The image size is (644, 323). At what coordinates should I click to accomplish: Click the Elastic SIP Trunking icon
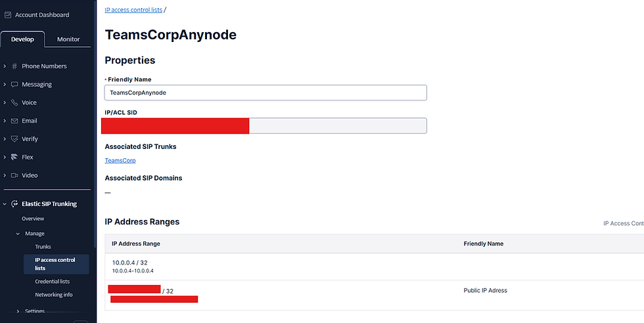tap(14, 204)
